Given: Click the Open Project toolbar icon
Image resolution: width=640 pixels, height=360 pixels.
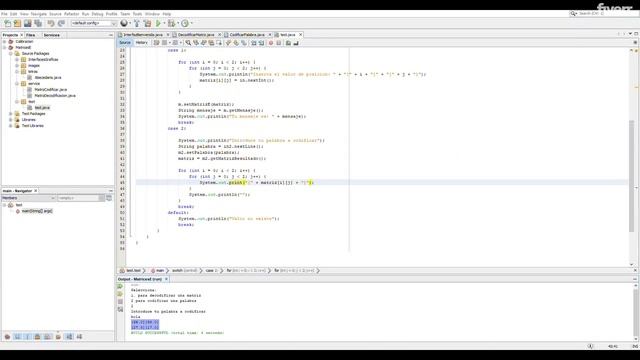Looking at the screenshot, I should pyautogui.click(x=28, y=24).
